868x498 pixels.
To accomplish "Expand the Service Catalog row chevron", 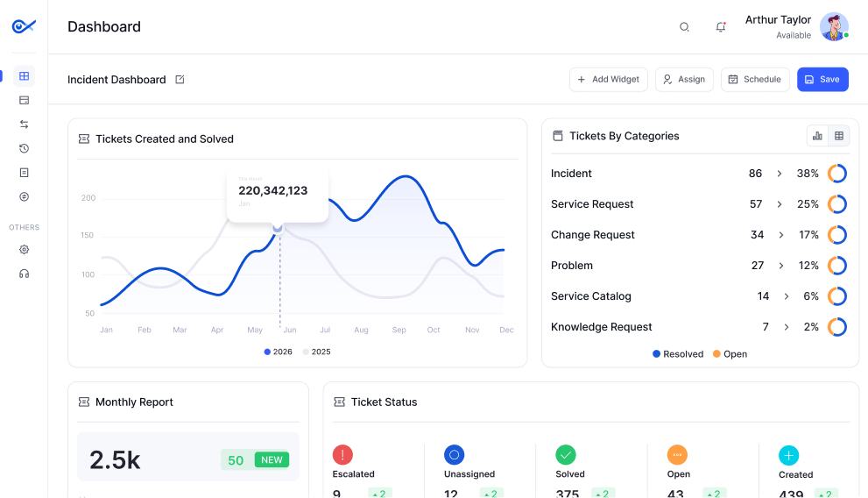I will pyautogui.click(x=787, y=296).
